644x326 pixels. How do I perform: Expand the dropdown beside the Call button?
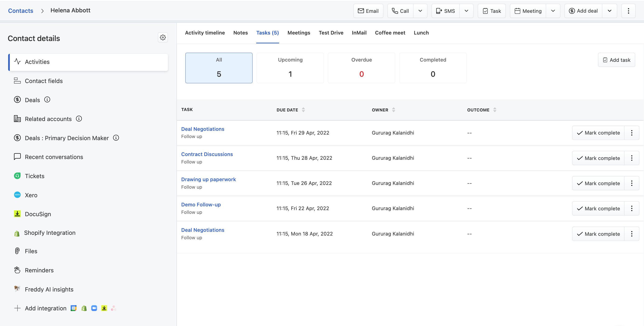(420, 11)
